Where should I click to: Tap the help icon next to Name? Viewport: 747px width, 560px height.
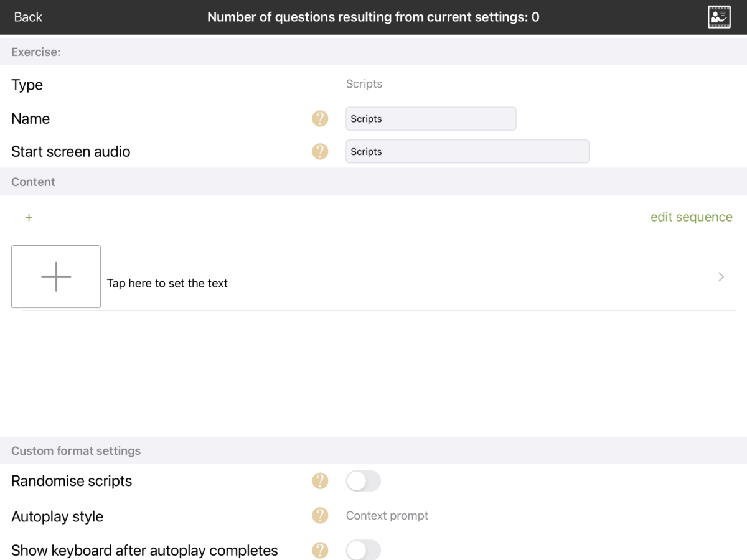pos(320,118)
